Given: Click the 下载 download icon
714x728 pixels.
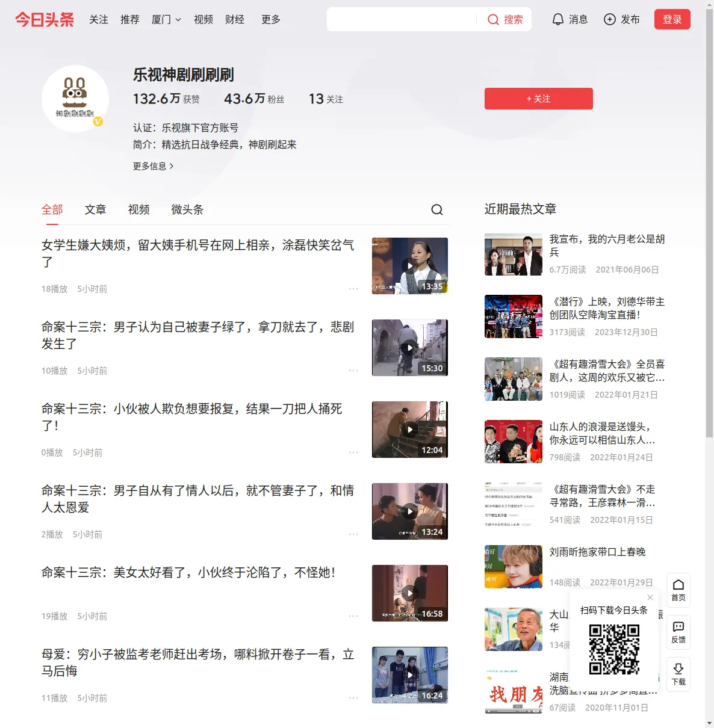Looking at the screenshot, I should (678, 674).
